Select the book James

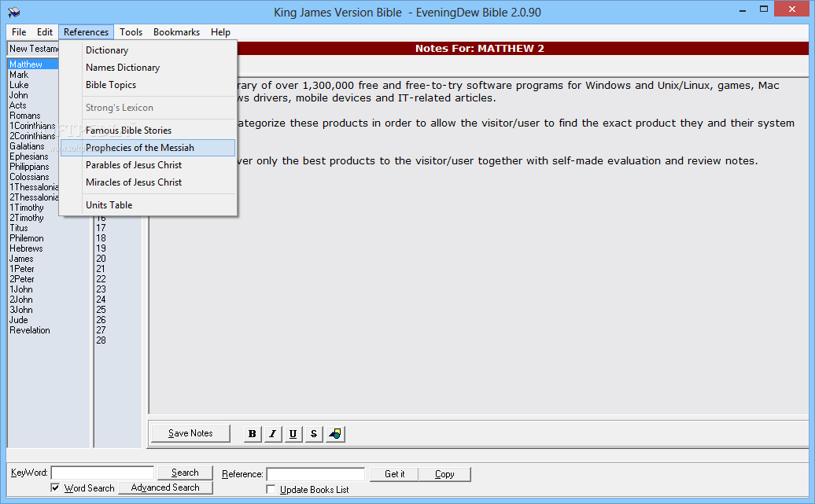[x=21, y=259]
